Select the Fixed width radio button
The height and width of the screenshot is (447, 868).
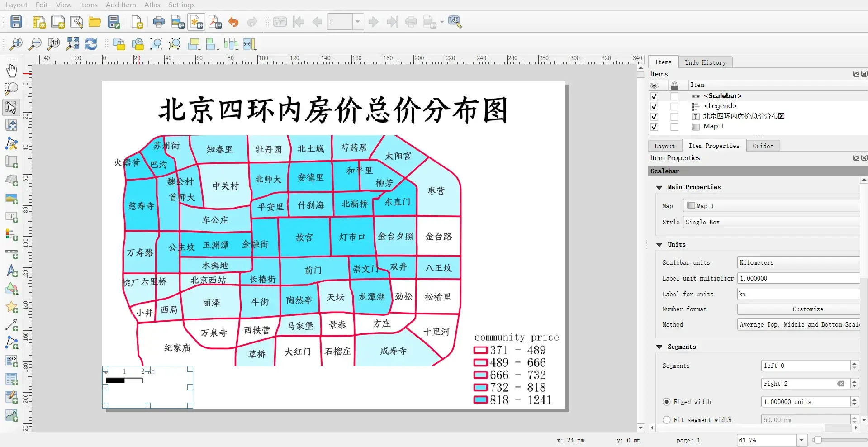click(x=667, y=402)
